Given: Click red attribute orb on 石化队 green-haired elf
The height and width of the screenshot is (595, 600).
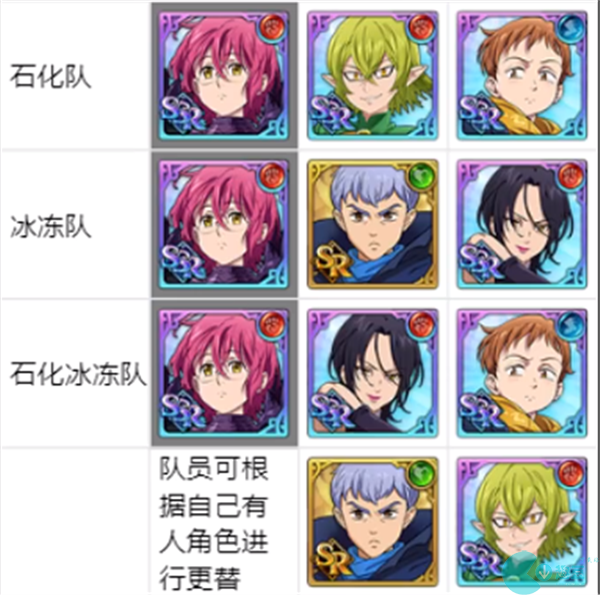Looking at the screenshot, I should [421, 28].
